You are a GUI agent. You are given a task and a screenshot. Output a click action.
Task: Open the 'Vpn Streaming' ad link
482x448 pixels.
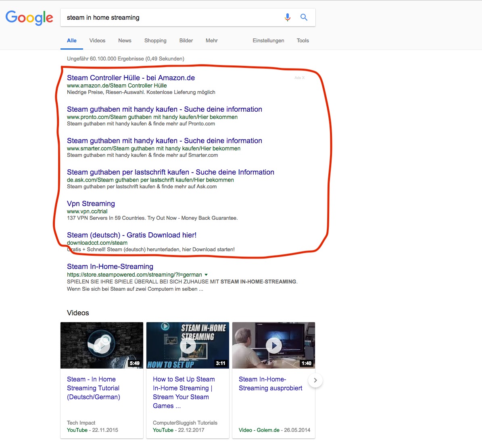click(x=91, y=203)
